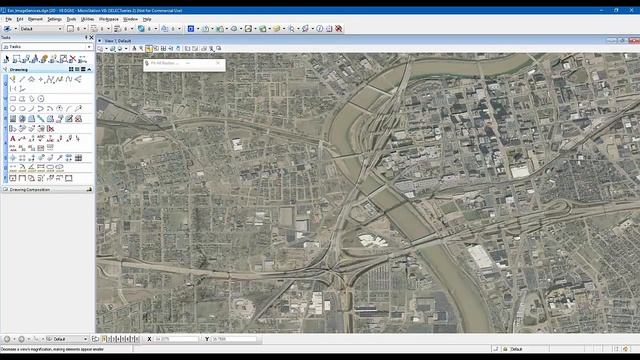
Task: Select the Place Circle tool
Action: 13,109
